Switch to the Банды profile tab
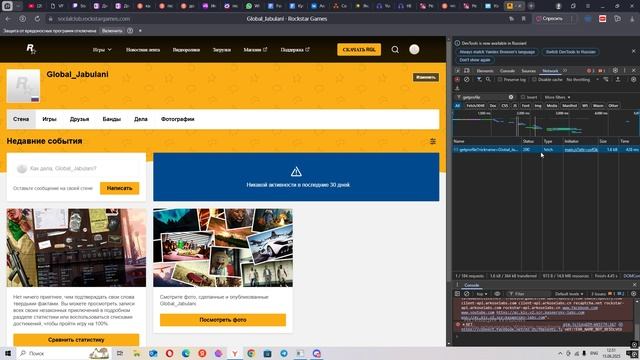This screenshot has width=640, height=360. point(111,119)
